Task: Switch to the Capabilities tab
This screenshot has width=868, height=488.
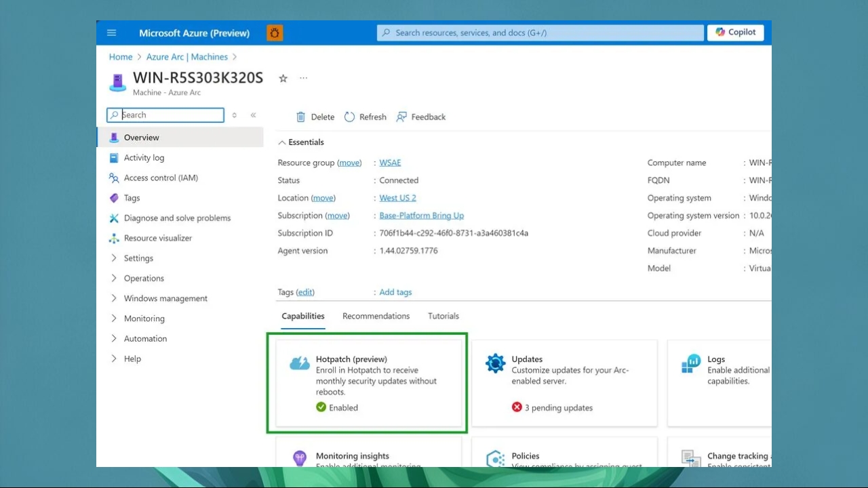Action: 303,316
